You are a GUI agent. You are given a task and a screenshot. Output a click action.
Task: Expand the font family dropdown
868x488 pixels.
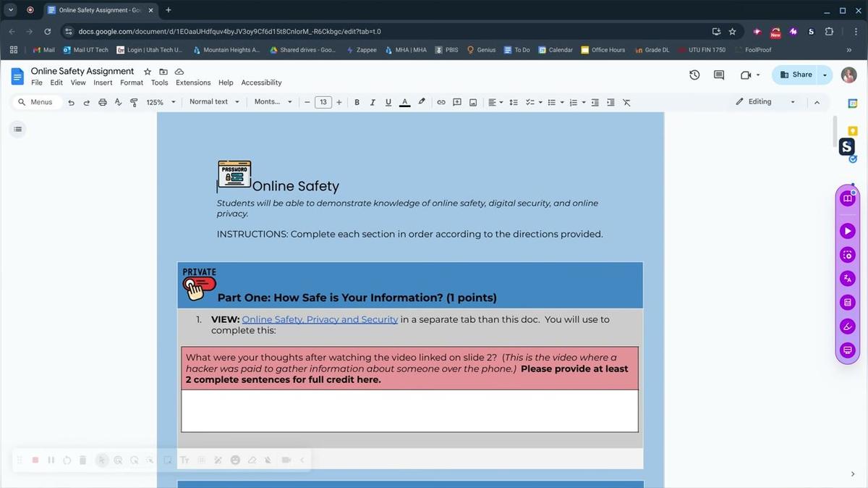(x=273, y=102)
